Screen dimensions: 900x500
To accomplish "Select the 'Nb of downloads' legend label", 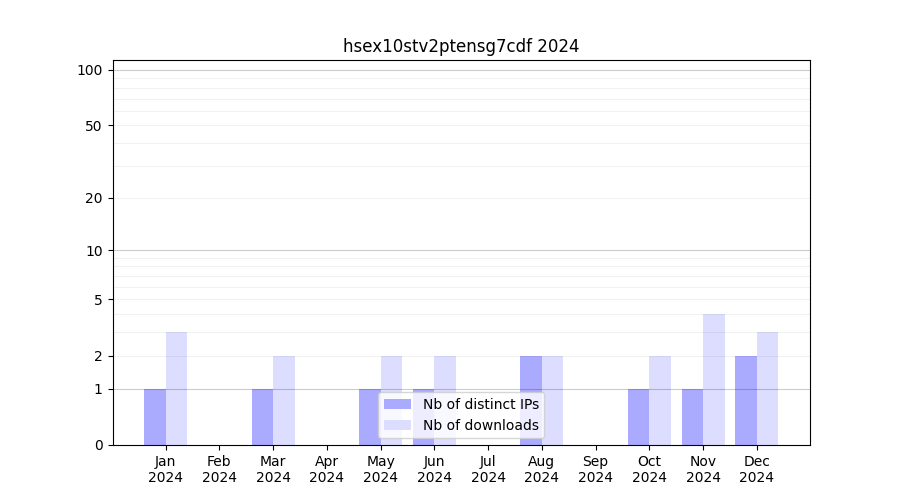I will point(480,425).
